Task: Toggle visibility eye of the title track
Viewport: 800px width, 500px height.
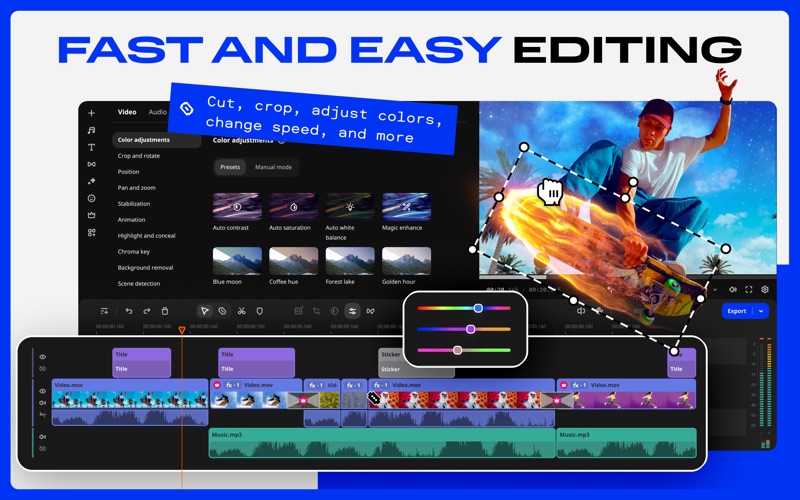Action: pyautogui.click(x=43, y=357)
